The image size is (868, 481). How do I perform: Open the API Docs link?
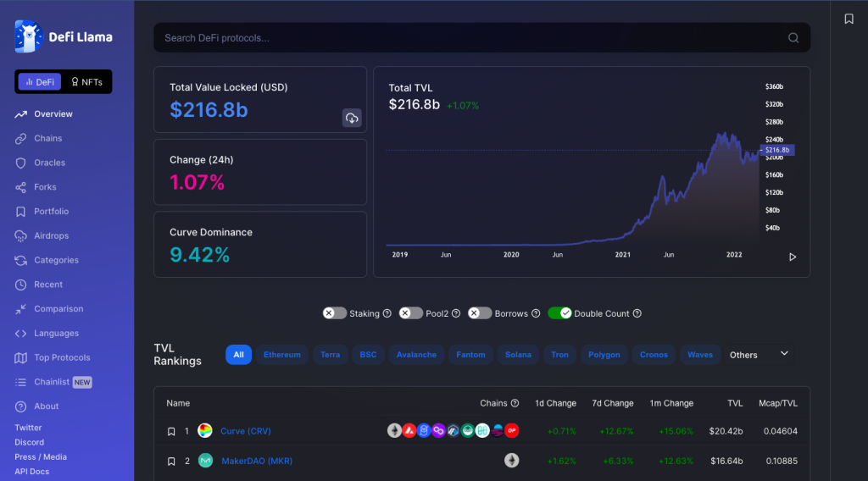pos(31,472)
